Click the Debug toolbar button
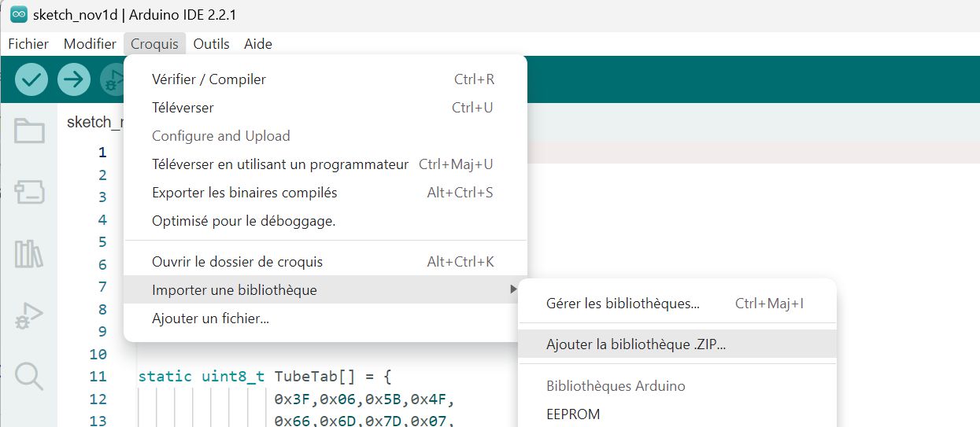 112,79
